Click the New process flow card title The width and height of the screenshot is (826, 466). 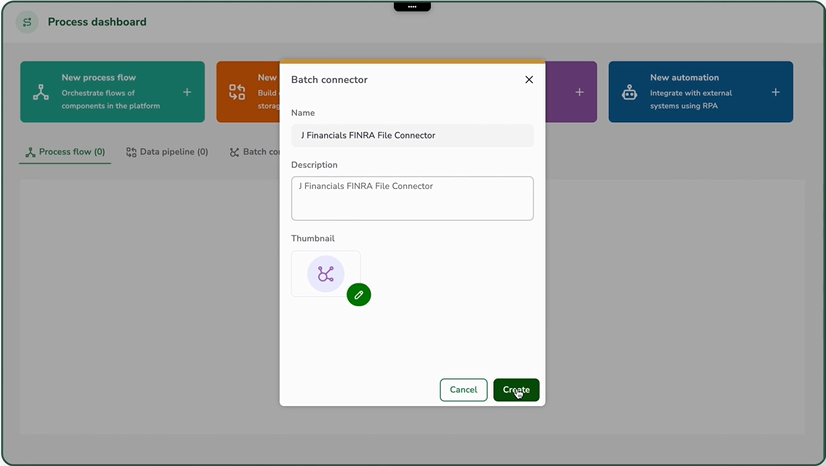click(98, 77)
